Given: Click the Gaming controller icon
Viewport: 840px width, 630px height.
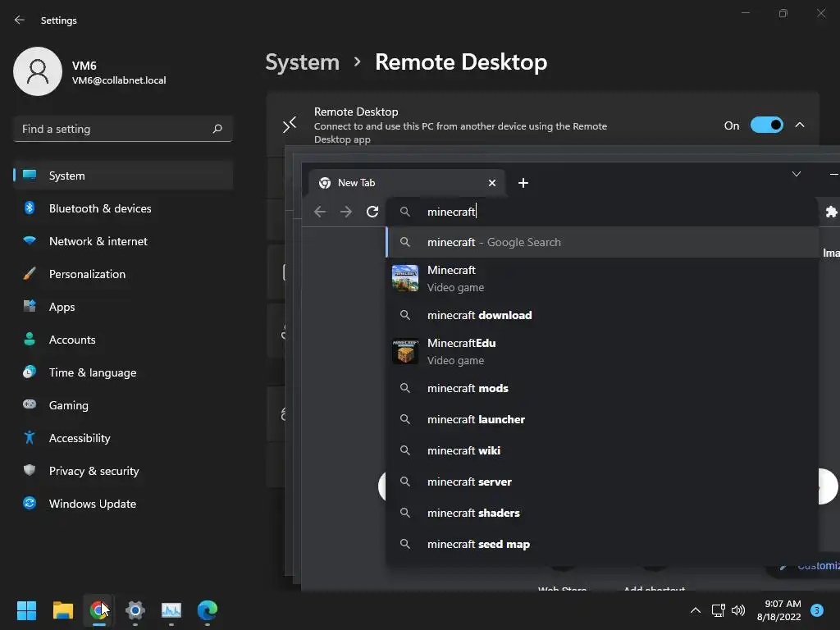Looking at the screenshot, I should 30,404.
